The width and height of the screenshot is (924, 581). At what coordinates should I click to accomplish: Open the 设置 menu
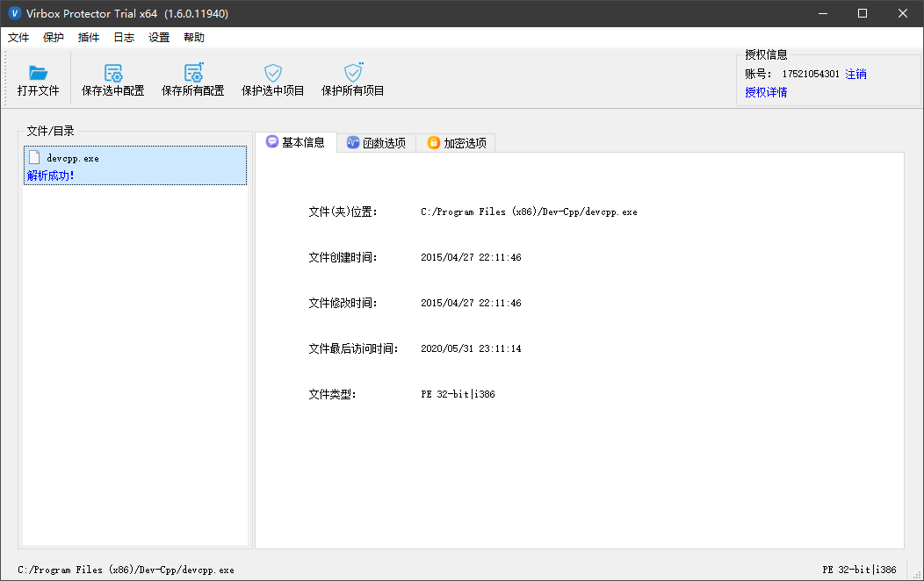click(x=159, y=37)
